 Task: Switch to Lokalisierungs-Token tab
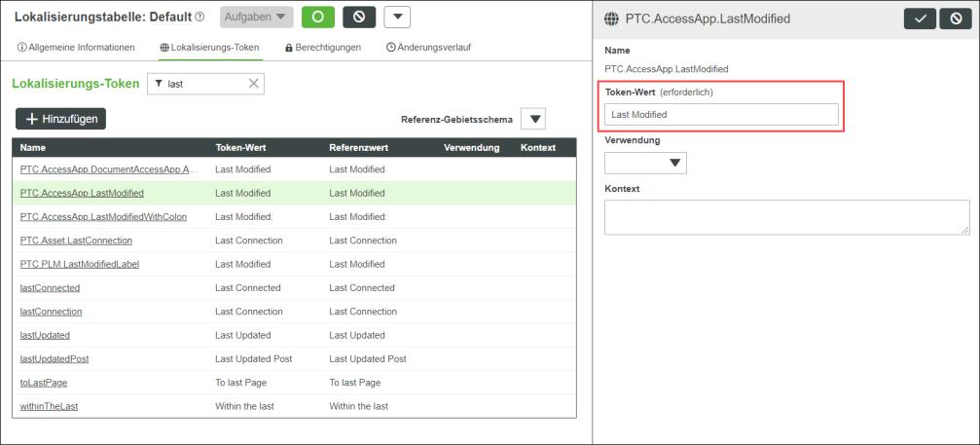point(210,48)
